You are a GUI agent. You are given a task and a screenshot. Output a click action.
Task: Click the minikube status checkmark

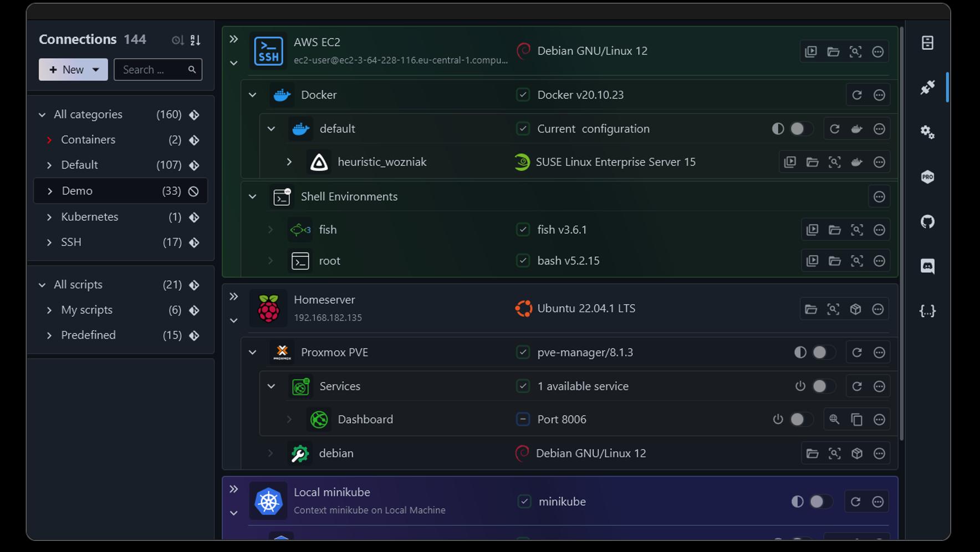(x=524, y=502)
